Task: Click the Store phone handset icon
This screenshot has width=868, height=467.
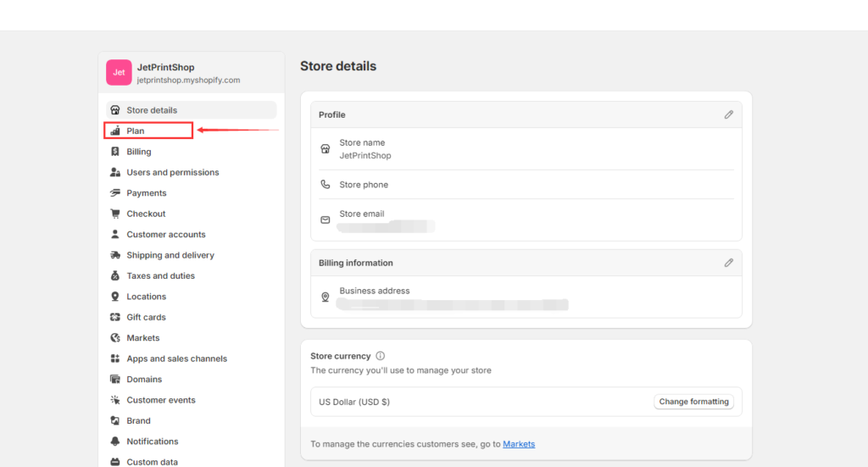Action: [325, 184]
